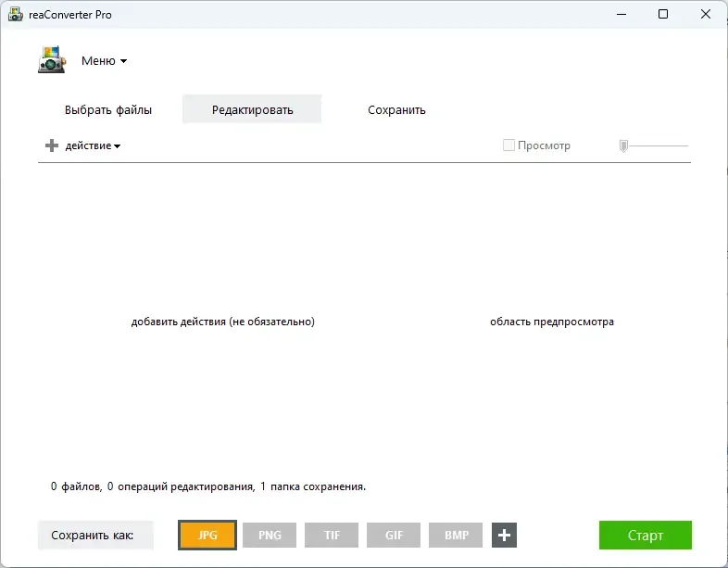Select PNG output format
728x568 pixels.
pos(270,535)
